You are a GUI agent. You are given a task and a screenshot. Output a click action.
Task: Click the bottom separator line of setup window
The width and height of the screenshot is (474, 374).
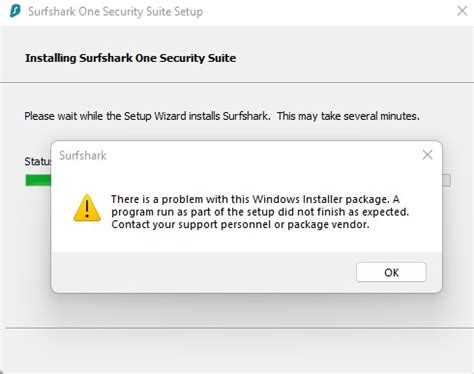(240, 328)
